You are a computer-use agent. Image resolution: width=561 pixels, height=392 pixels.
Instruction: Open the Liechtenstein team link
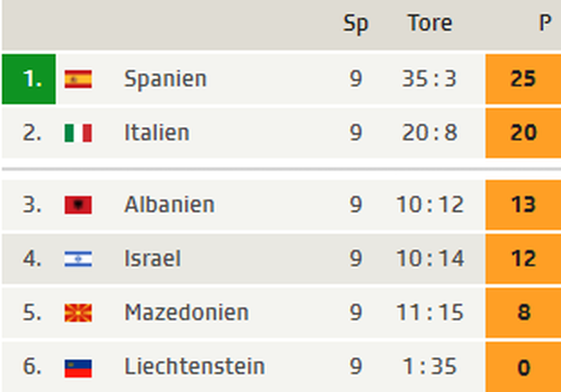point(195,366)
